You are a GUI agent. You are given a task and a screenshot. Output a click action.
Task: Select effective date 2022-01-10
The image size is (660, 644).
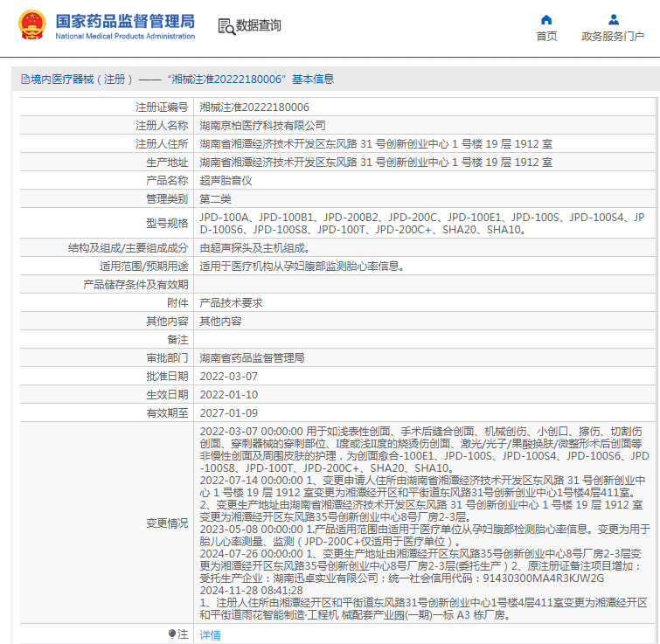[x=228, y=395]
